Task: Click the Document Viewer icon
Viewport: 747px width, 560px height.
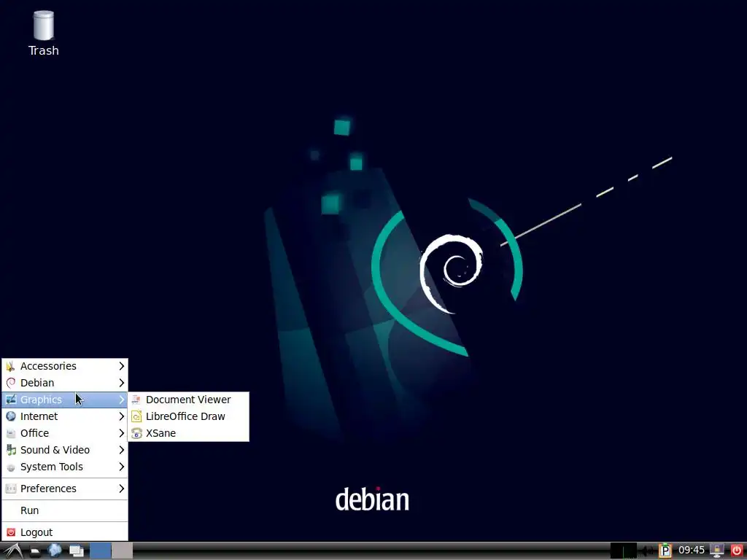Action: coord(136,400)
